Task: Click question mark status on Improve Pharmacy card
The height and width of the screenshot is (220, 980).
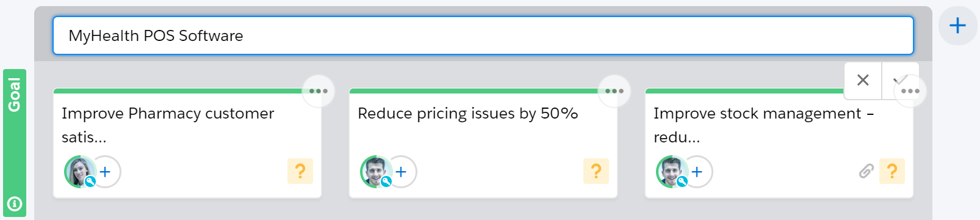Action: pyautogui.click(x=300, y=171)
